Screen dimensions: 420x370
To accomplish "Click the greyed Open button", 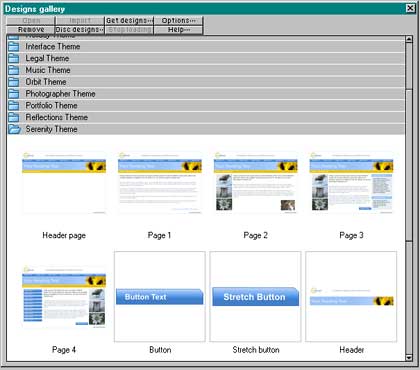I will coord(31,21).
